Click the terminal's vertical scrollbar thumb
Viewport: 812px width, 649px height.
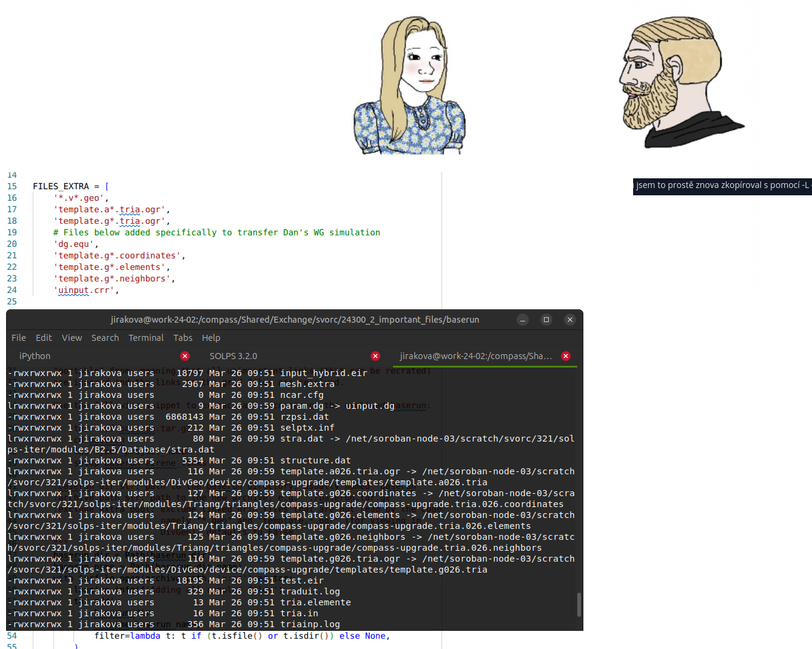click(579, 605)
